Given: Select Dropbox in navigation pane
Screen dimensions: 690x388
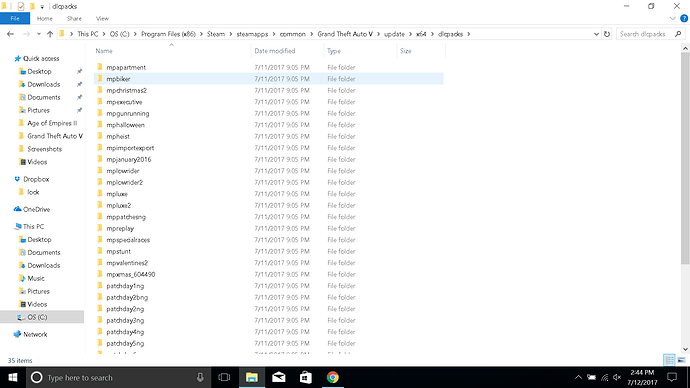Looking at the screenshot, I should click(x=36, y=179).
